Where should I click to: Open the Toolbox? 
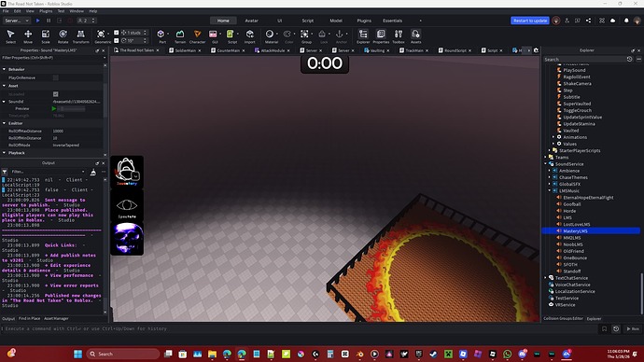398,36
